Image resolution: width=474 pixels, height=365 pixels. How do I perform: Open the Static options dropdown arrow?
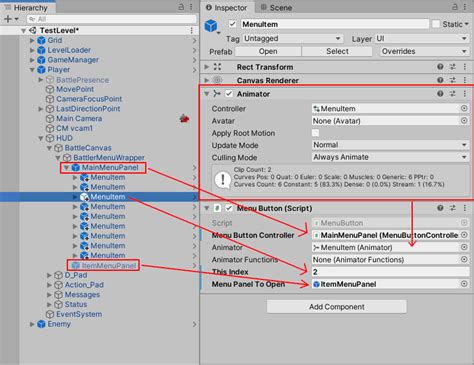(x=466, y=24)
